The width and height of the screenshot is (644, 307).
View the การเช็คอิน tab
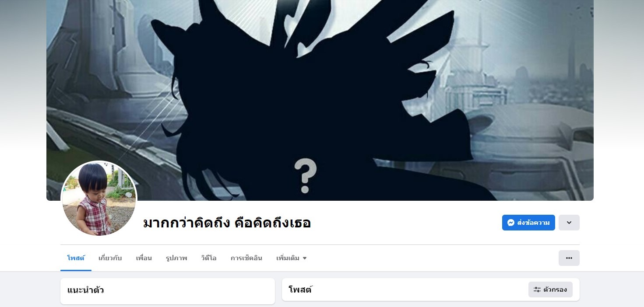click(x=246, y=258)
